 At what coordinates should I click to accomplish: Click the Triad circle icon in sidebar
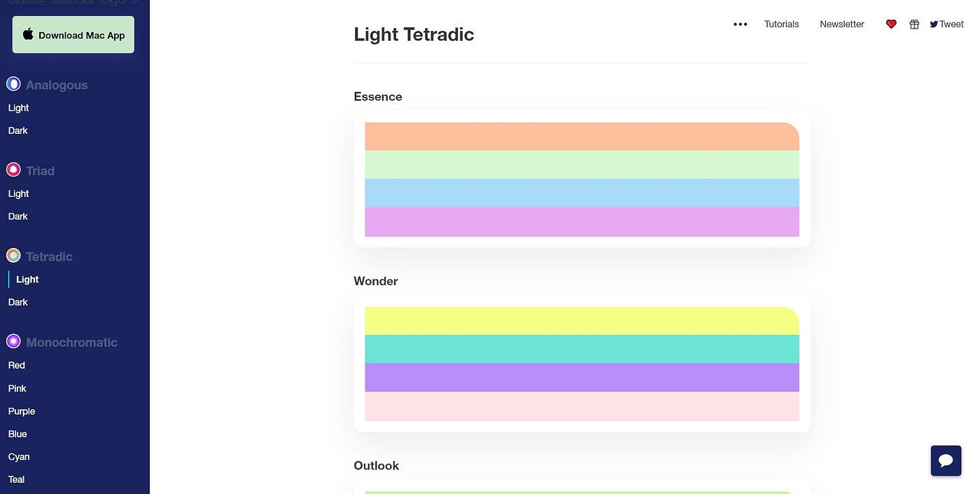pos(13,169)
